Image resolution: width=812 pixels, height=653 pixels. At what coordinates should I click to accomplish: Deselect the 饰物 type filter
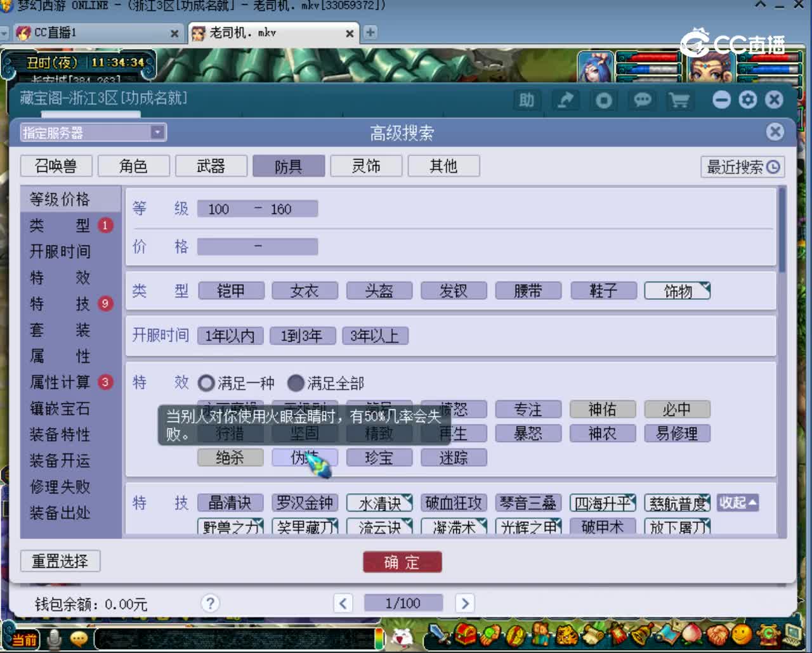(678, 291)
